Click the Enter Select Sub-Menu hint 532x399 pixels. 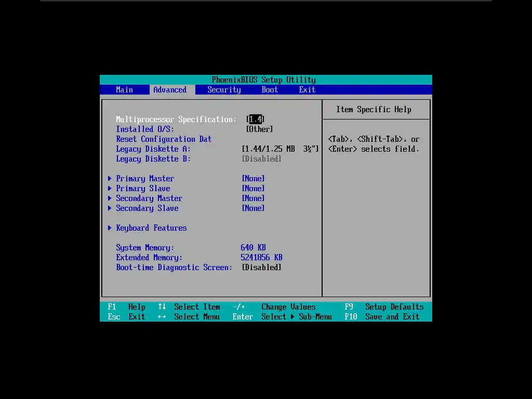pos(282,316)
